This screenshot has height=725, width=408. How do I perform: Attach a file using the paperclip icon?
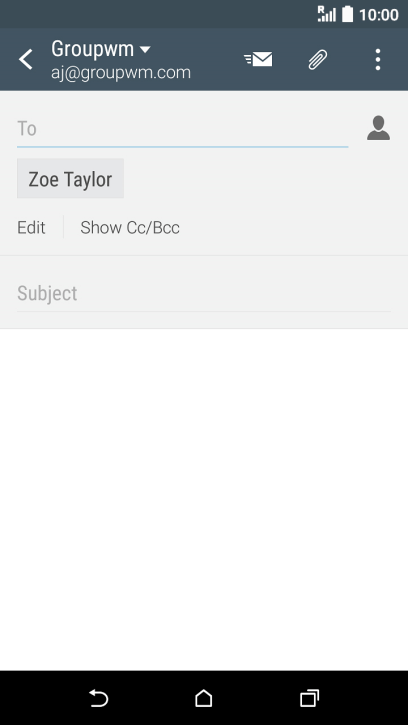[318, 59]
